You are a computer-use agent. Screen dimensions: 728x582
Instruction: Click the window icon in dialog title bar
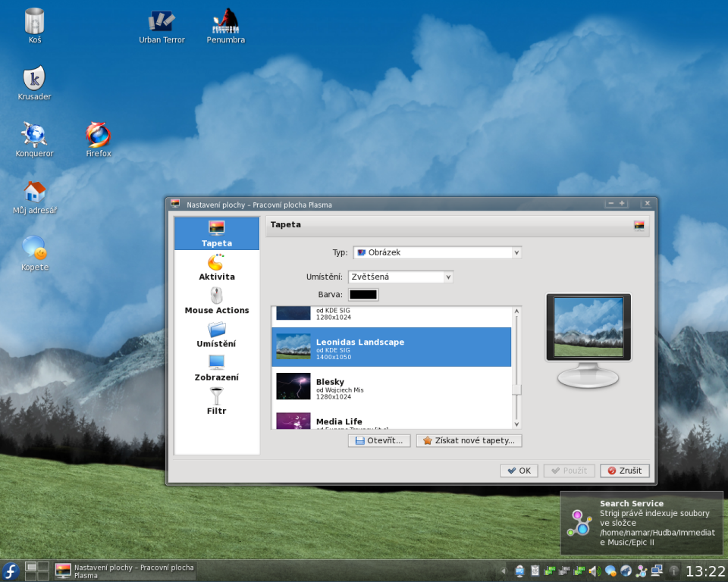pyautogui.click(x=175, y=204)
